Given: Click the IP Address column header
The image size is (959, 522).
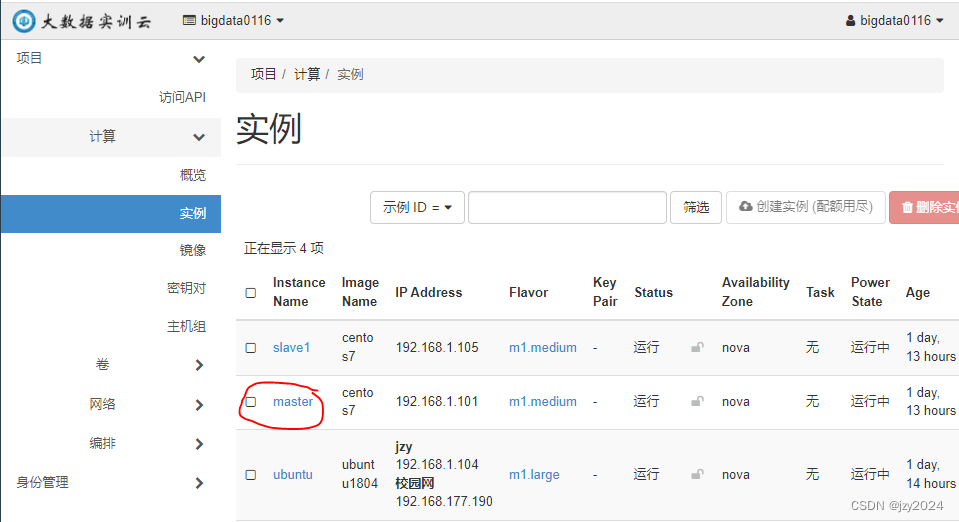Looking at the screenshot, I should point(429,293).
